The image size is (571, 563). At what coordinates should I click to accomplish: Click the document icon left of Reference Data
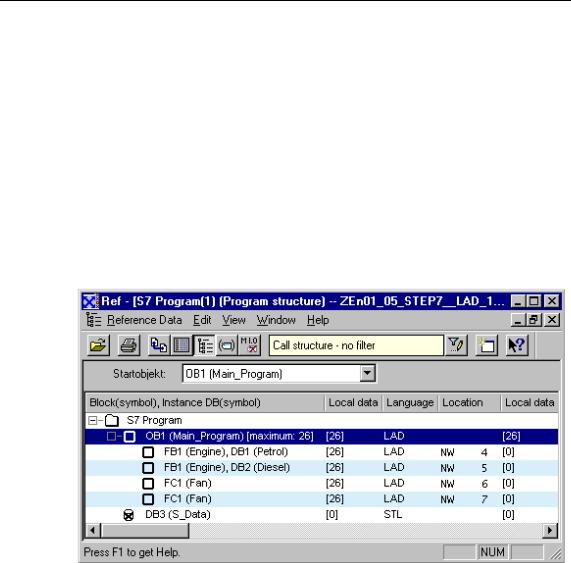(x=93, y=320)
